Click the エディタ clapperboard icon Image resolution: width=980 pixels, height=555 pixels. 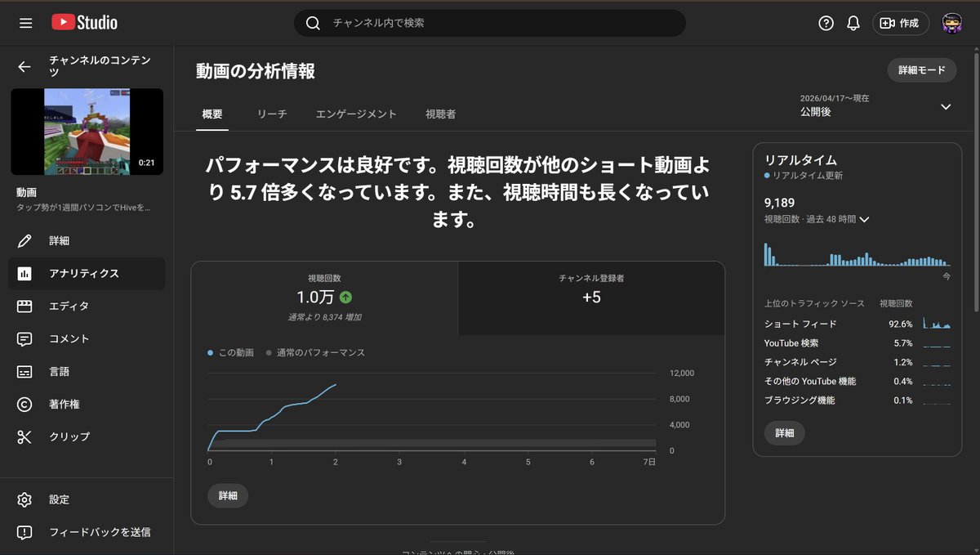(x=24, y=307)
